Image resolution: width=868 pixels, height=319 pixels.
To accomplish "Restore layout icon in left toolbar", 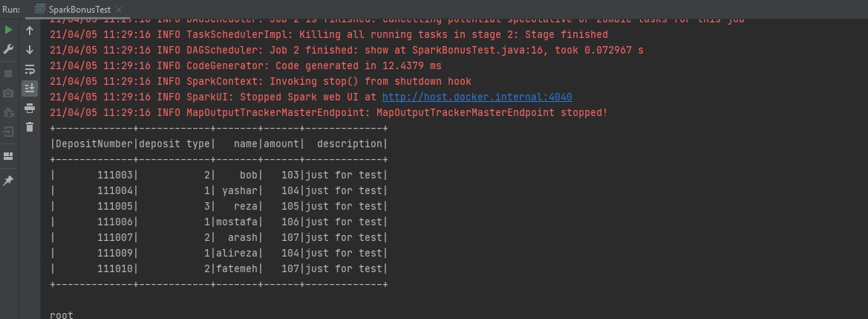I will click(8, 156).
